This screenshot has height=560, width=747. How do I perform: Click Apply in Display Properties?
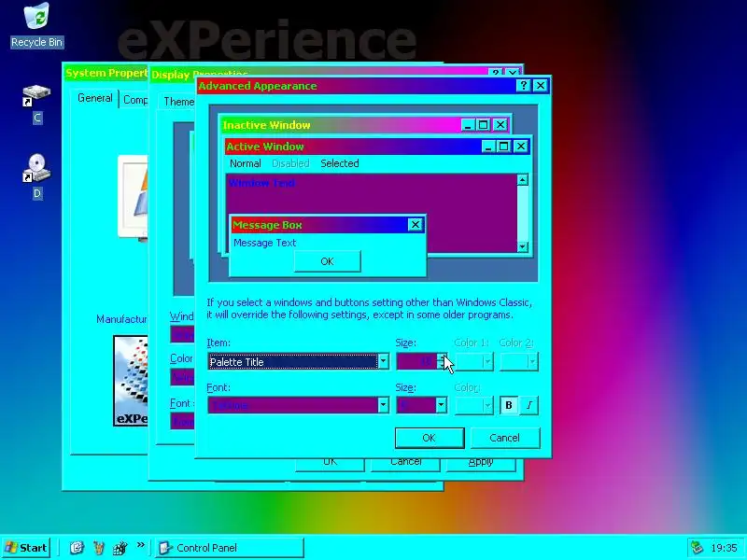pos(481,463)
